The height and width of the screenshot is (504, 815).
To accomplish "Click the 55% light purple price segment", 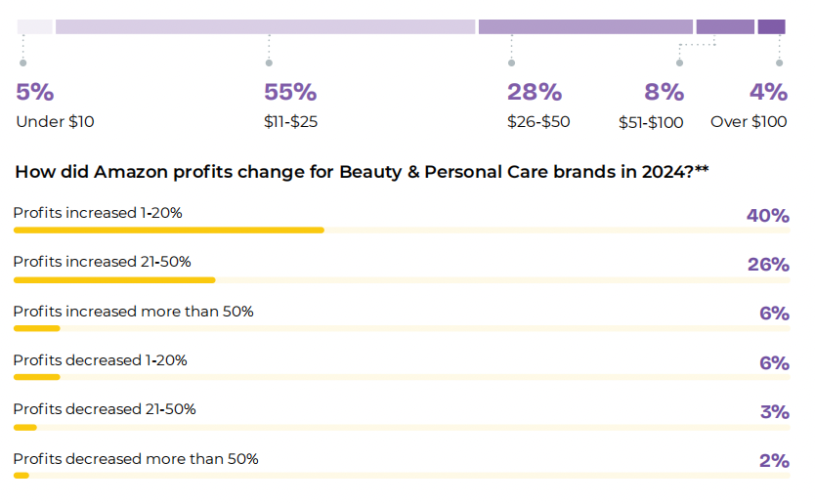I will coord(265,26).
